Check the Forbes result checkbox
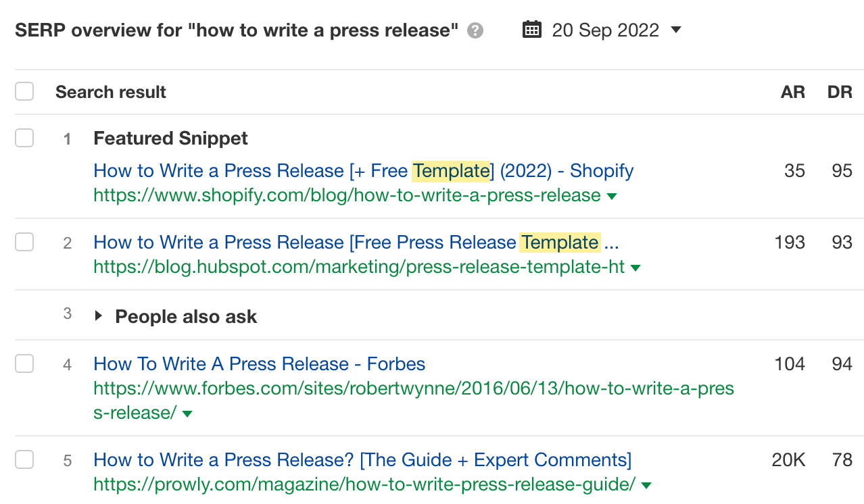Image resolution: width=864 pixels, height=504 pixels. tap(24, 363)
